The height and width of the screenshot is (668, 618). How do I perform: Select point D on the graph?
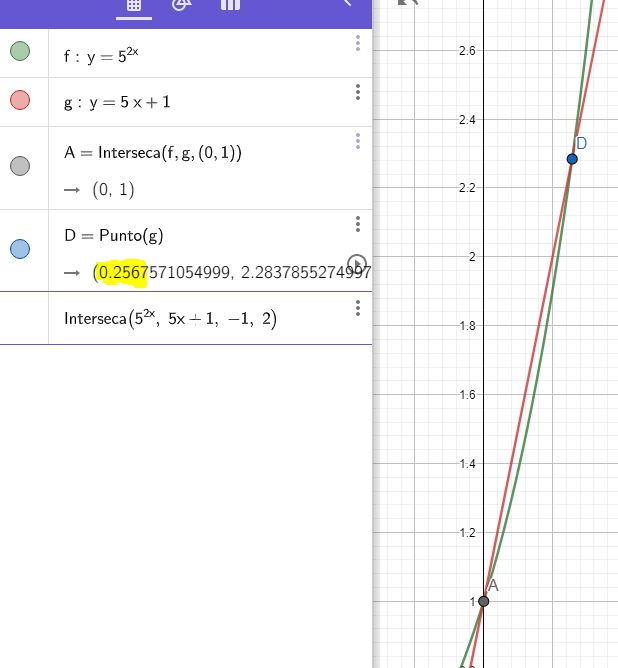pos(572,159)
